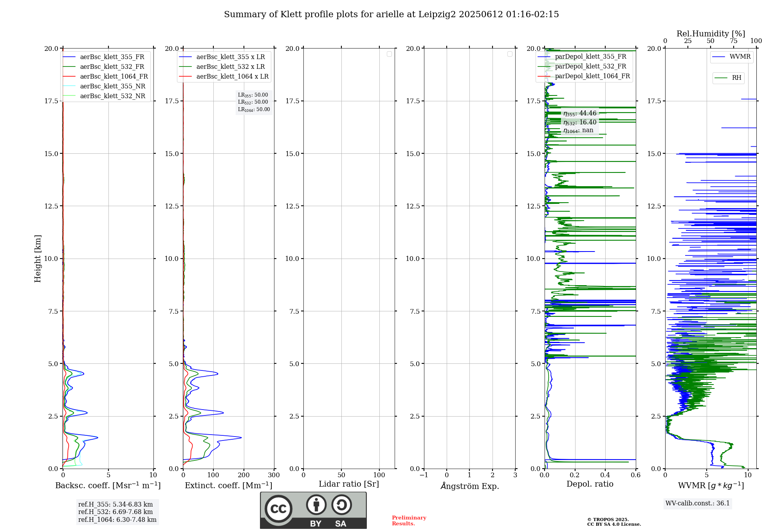Click the 'WV-calib.const.: 36.1' label
The height and width of the screenshot is (532, 783).
tap(698, 503)
